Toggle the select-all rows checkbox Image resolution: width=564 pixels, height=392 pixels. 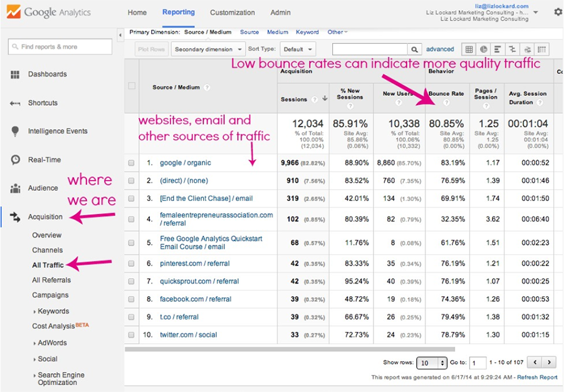(x=132, y=86)
